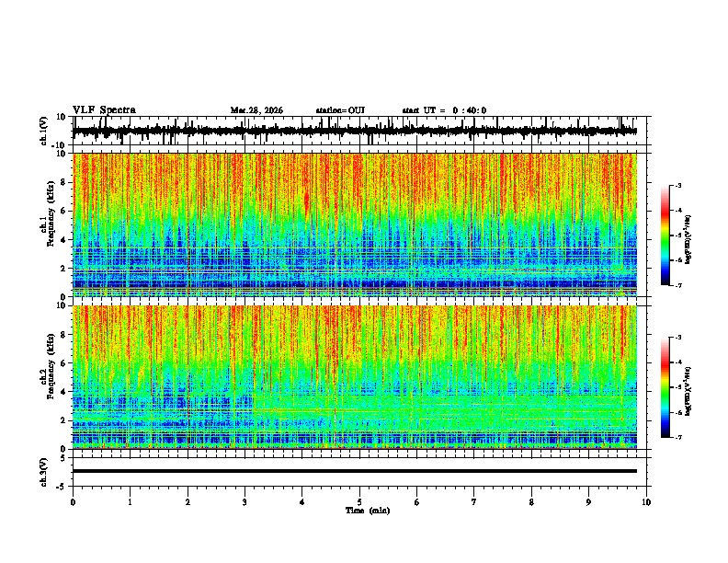Click the "Time (min)" axis title
This screenshot has width=728, height=563.
[368, 511]
